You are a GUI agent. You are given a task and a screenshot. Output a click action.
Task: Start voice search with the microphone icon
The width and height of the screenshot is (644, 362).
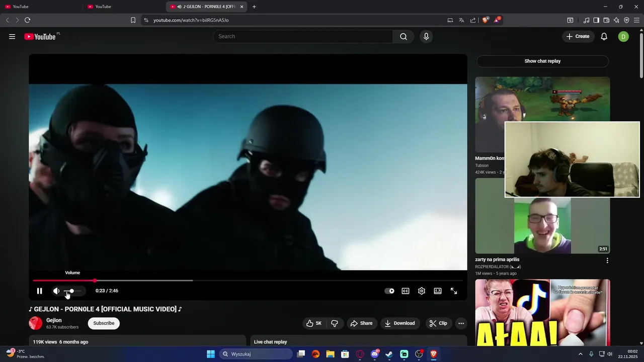pos(426,36)
